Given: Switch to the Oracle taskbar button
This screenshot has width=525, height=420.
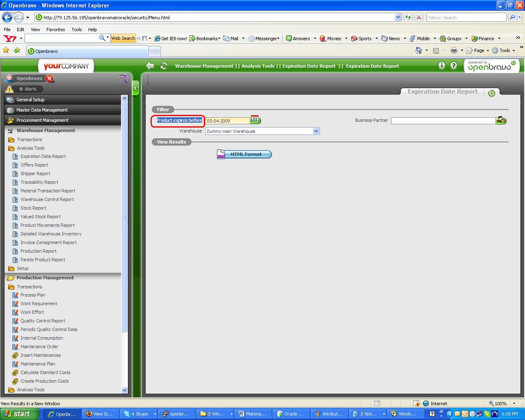Looking at the screenshot, I should pos(291,414).
